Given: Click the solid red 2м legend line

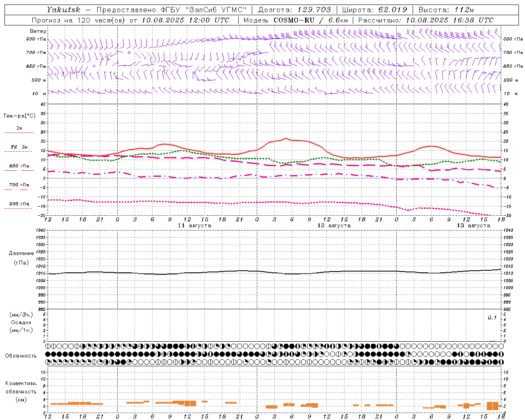Looking at the screenshot, I should [19, 133].
